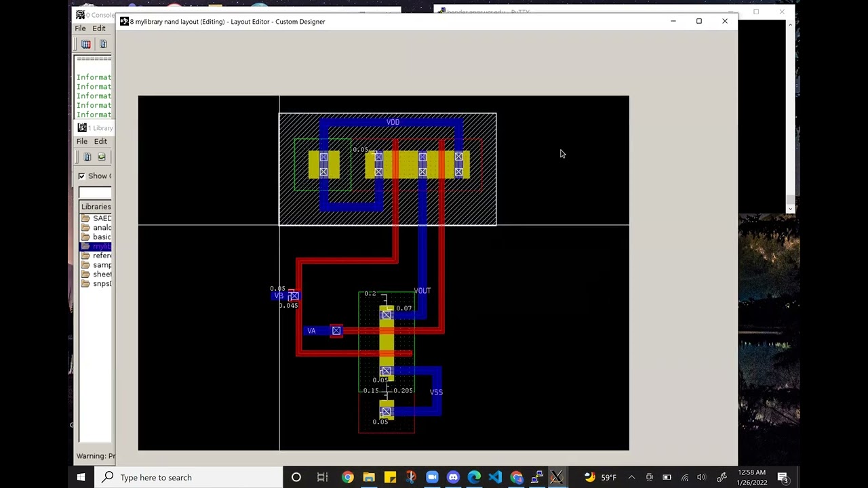Open weather widget showing 59°F

pyautogui.click(x=601, y=477)
